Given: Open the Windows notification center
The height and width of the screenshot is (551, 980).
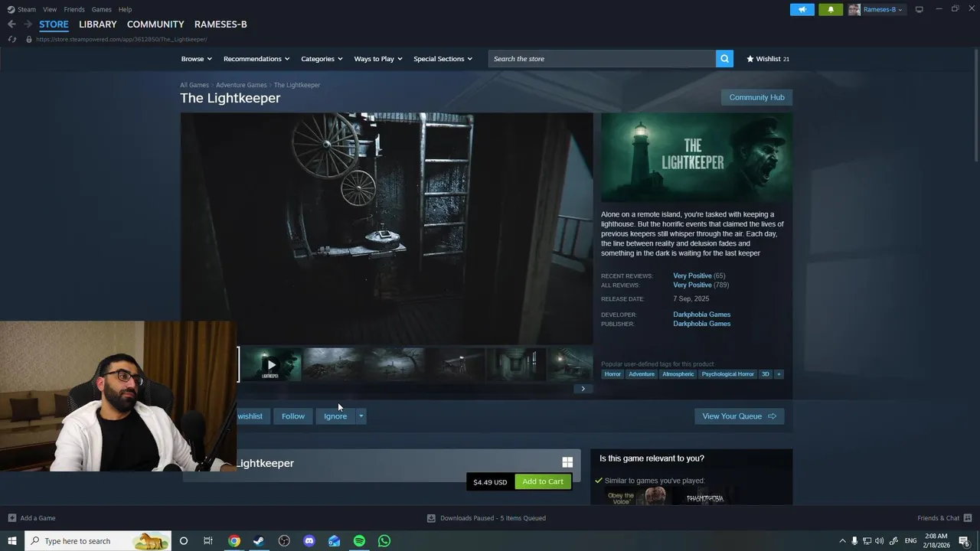Looking at the screenshot, I should pyautogui.click(x=964, y=541).
